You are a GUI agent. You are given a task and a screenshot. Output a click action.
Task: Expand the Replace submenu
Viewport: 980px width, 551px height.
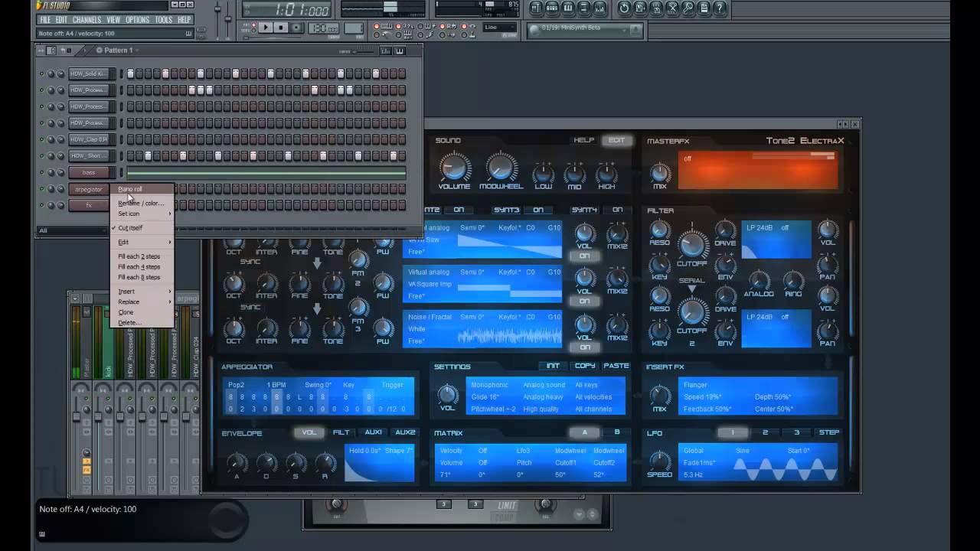(x=142, y=302)
